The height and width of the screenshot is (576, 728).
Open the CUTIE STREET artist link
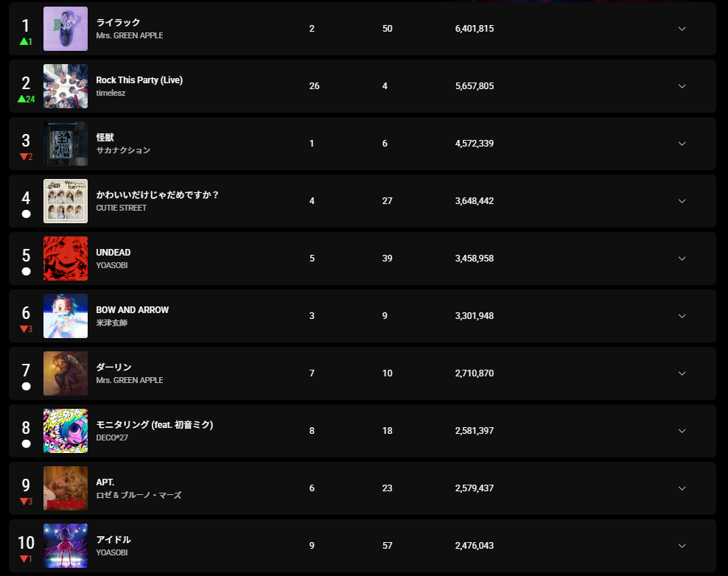tap(121, 208)
